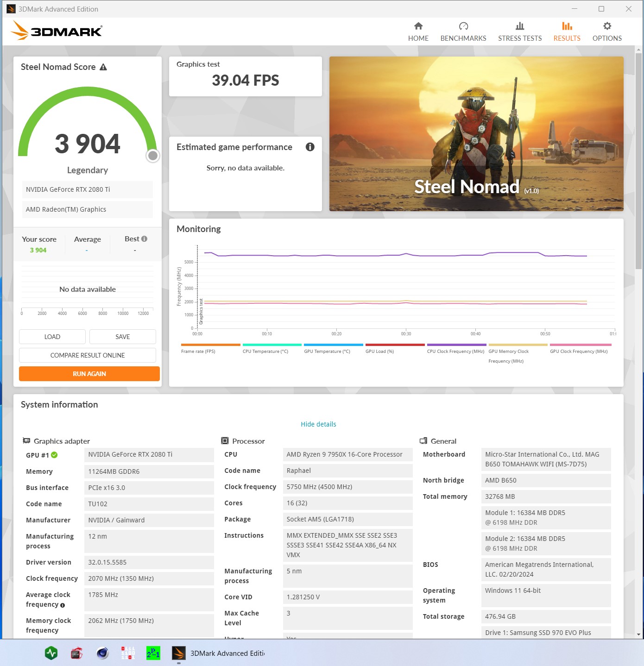Click the Hide details link
This screenshot has height=666, width=644.
318,424
